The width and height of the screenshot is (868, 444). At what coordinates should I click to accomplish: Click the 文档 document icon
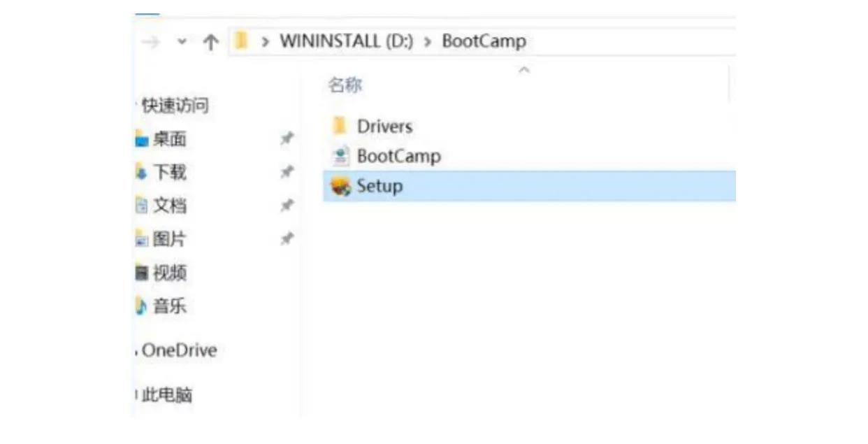142,206
